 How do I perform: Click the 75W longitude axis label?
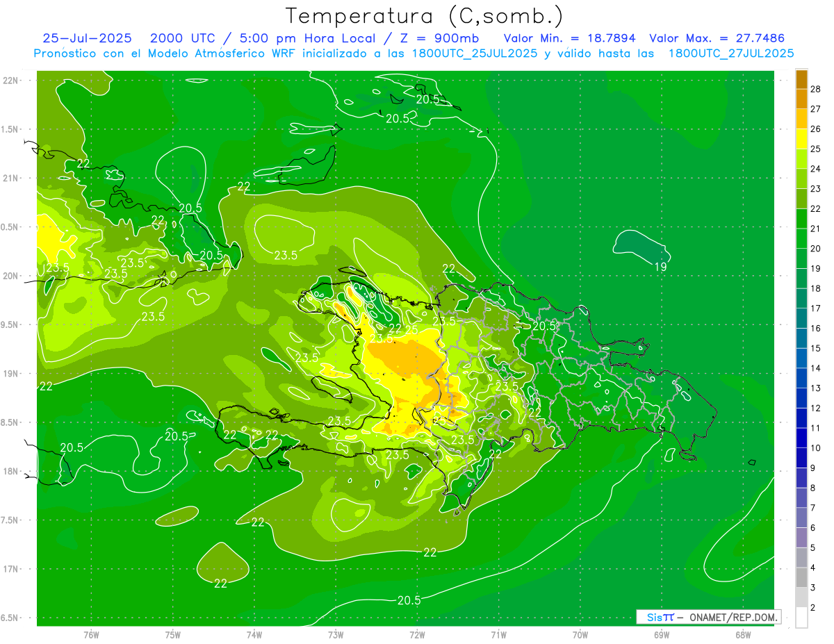[x=173, y=635]
